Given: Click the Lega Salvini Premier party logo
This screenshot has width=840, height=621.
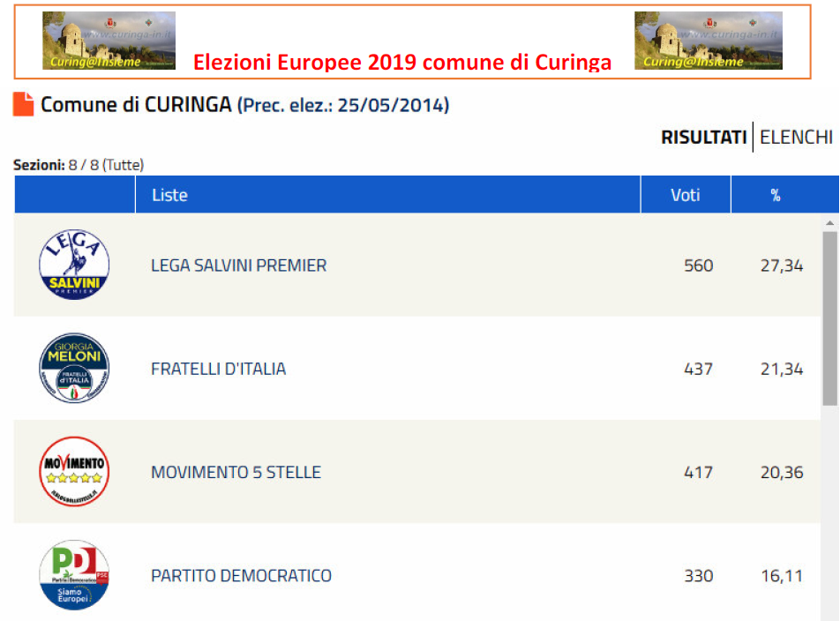Looking at the screenshot, I should tap(74, 265).
